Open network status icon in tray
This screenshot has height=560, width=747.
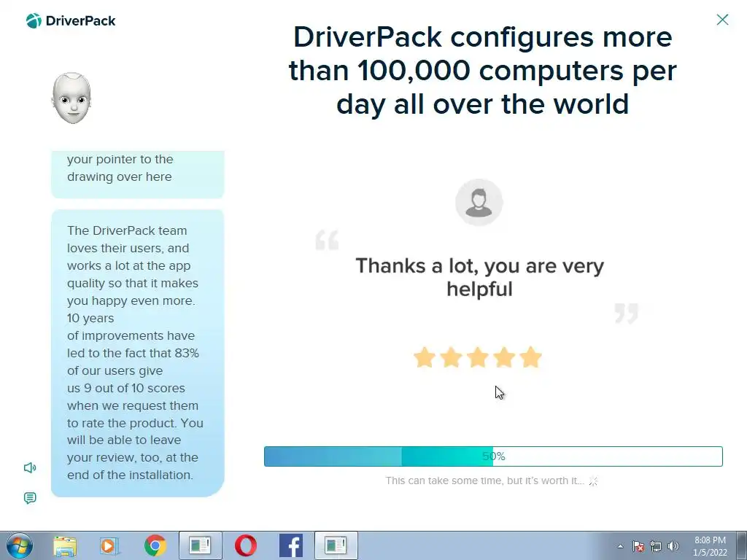[x=656, y=546]
